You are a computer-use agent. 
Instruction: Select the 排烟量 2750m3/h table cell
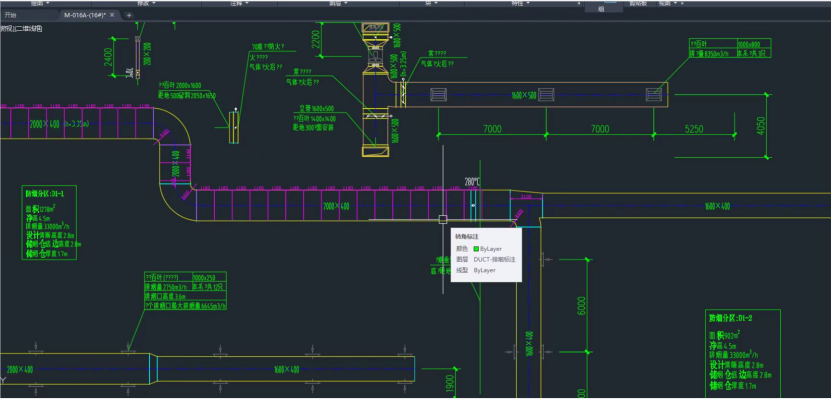pyautogui.click(x=167, y=287)
